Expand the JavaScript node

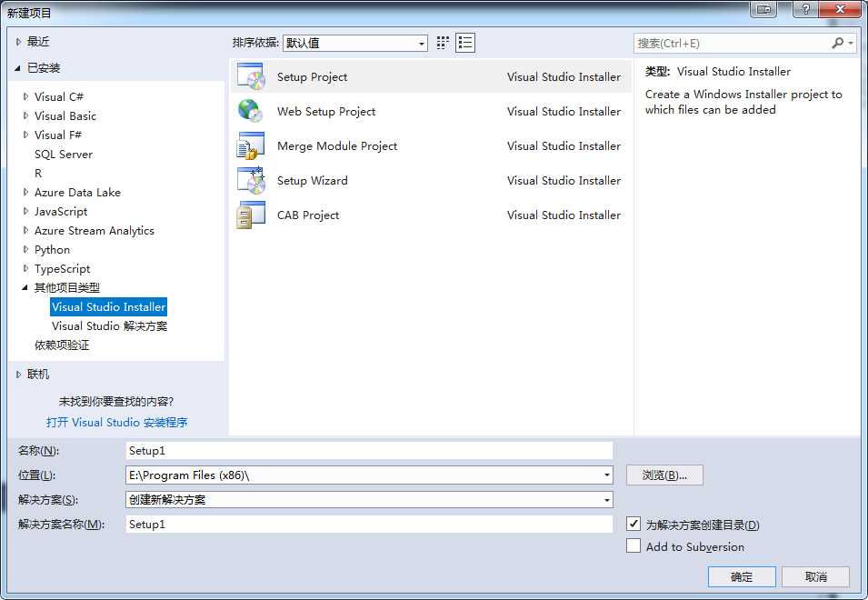coord(25,211)
